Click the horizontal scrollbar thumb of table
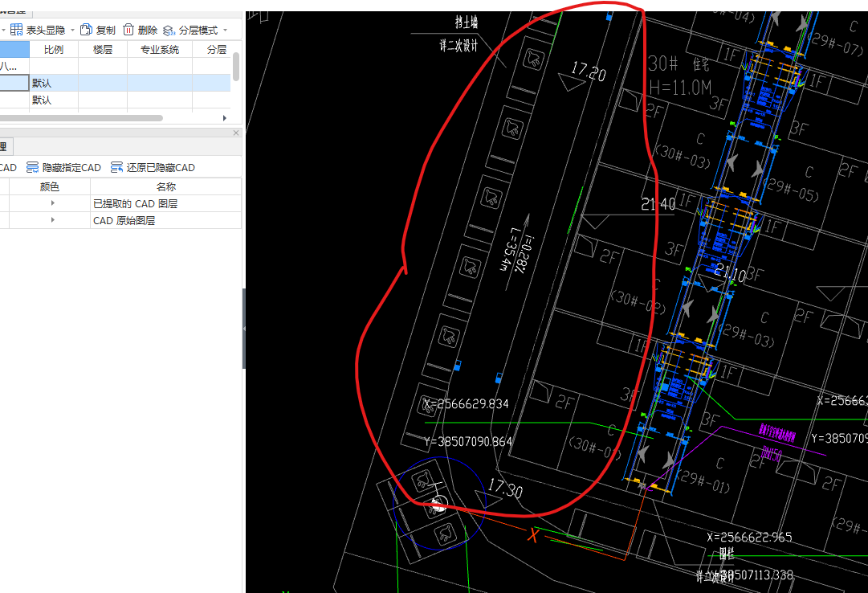 tap(81, 118)
